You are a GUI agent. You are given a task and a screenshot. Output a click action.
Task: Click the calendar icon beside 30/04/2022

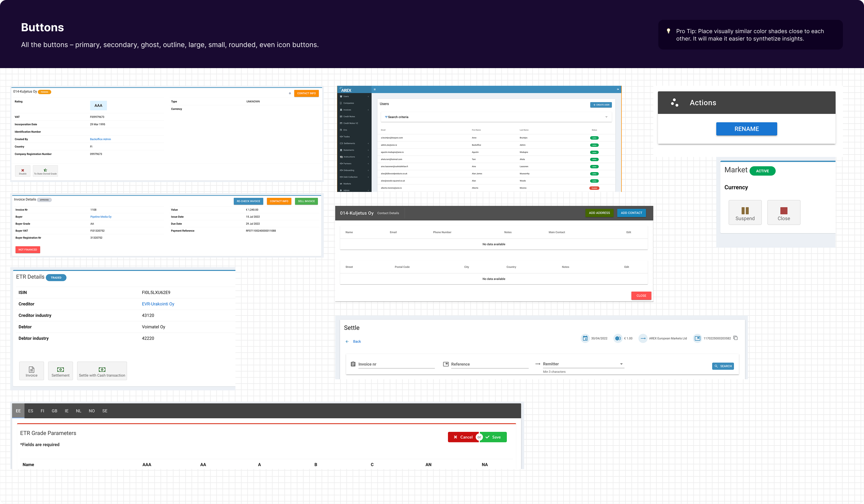[x=585, y=338]
